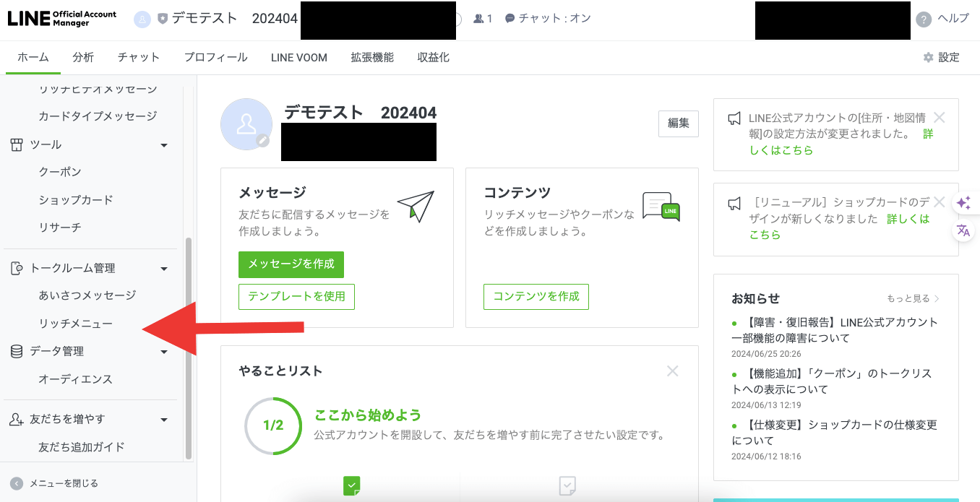This screenshot has height=502, width=980.
Task: Click the chat status bubble icon
Action: pos(510,19)
